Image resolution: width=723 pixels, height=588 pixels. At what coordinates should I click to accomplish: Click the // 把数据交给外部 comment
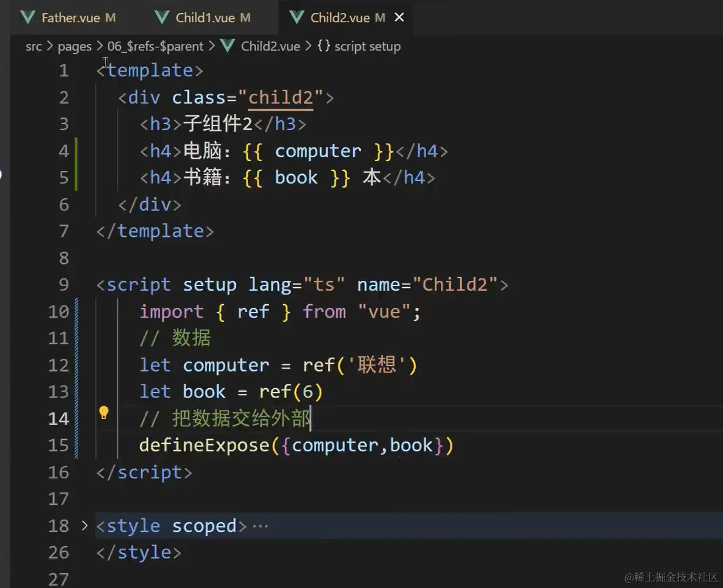tap(225, 419)
